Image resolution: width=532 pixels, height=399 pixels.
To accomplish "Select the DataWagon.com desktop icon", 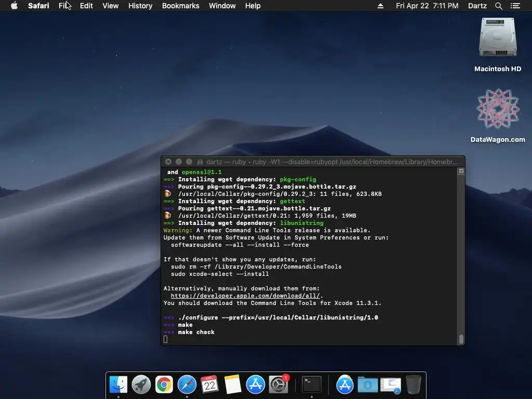I will pos(497,109).
